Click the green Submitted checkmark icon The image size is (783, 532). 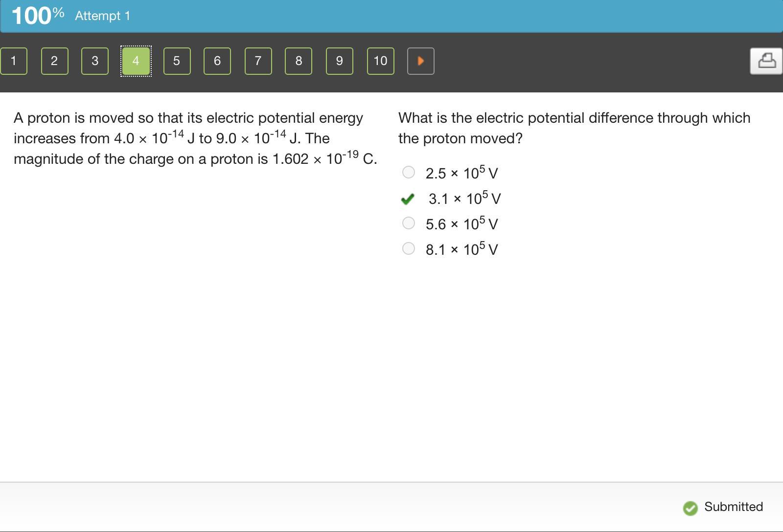(x=691, y=508)
